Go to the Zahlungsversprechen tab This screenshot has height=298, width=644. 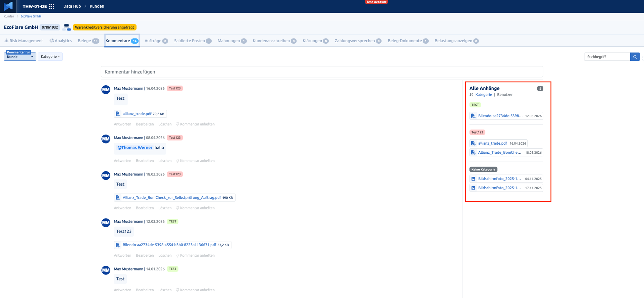pyautogui.click(x=358, y=41)
